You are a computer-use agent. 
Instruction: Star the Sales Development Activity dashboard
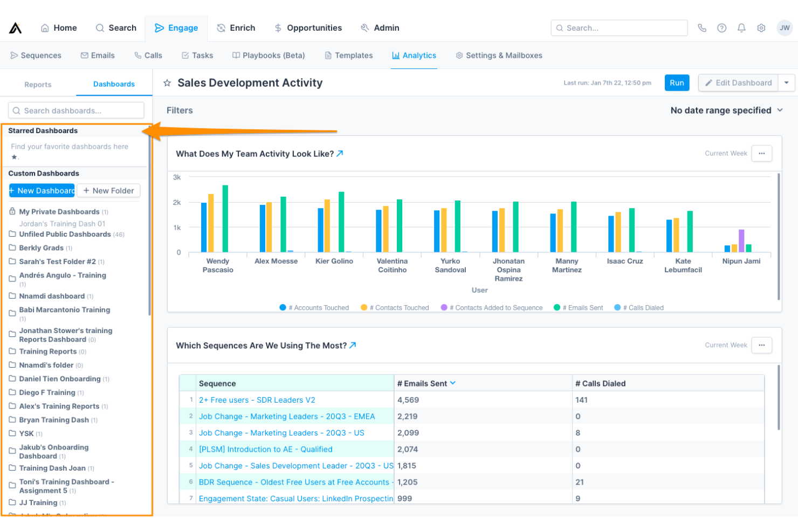167,83
